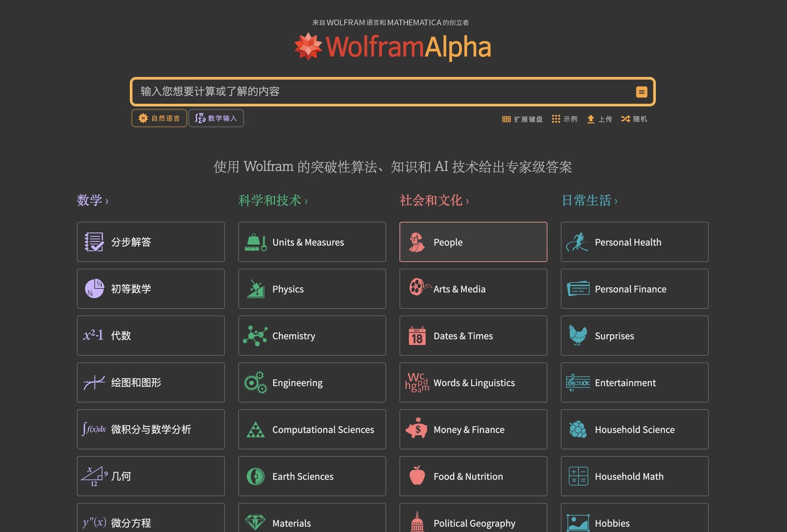Click the Money & Finance piggy bank icon
This screenshot has height=532, width=787.
pyautogui.click(x=417, y=428)
